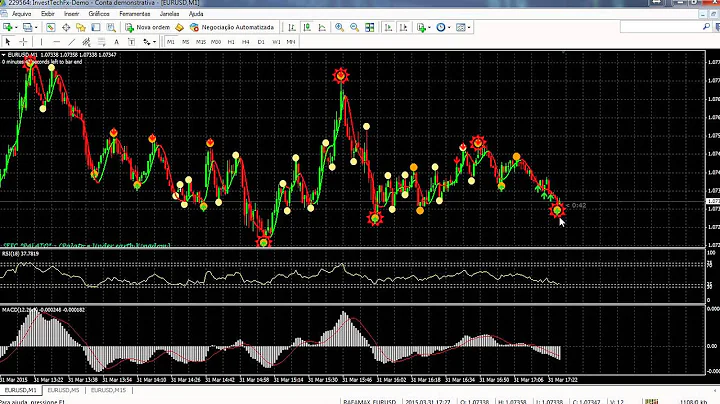Expand the Periods clock dropdown arrow
Viewport: 720px width, 404px height.
(449, 28)
